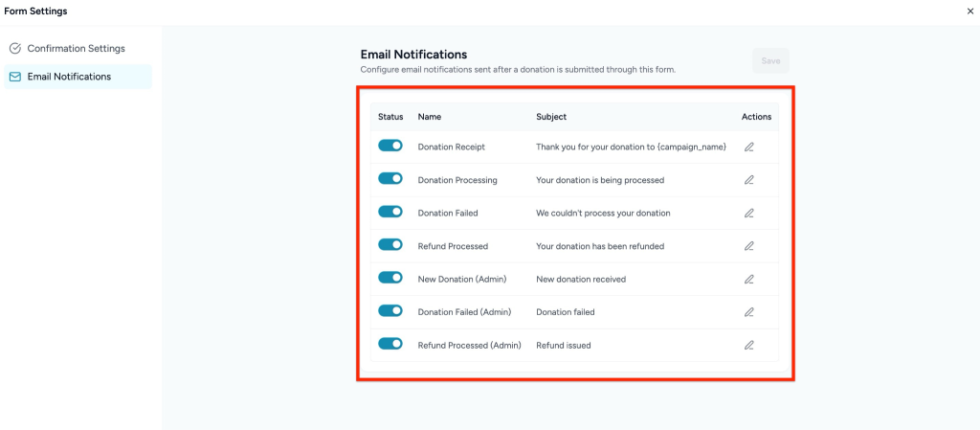
Task: Click subject 'New donation received'
Action: [581, 280]
